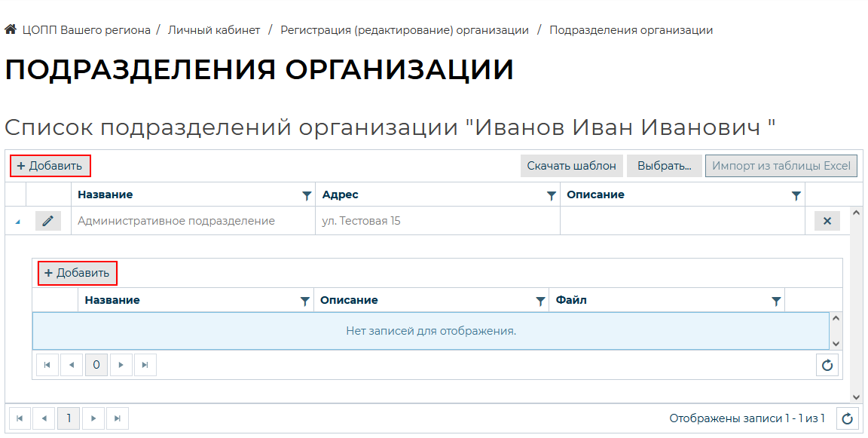The height and width of the screenshot is (438, 868).
Task: Open filter for outer Название column
Action: (307, 195)
